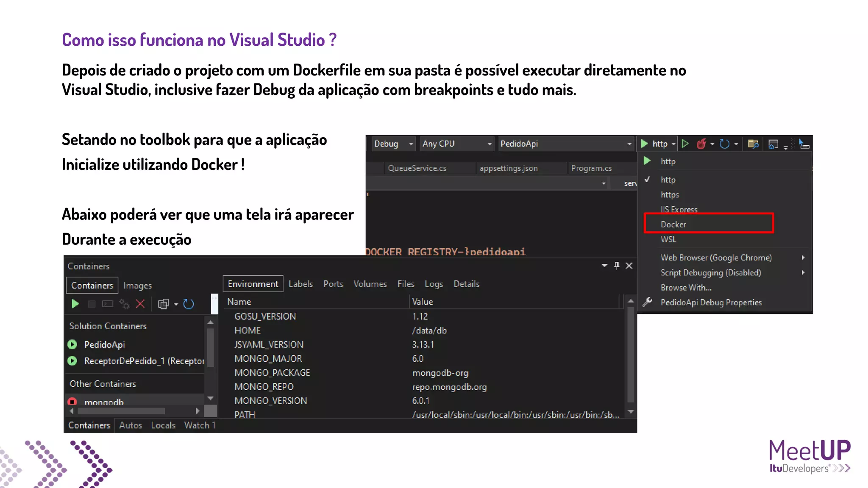The image size is (868, 488).
Task: Open the PedidoApi startup project dropdown
Action: [x=566, y=144]
